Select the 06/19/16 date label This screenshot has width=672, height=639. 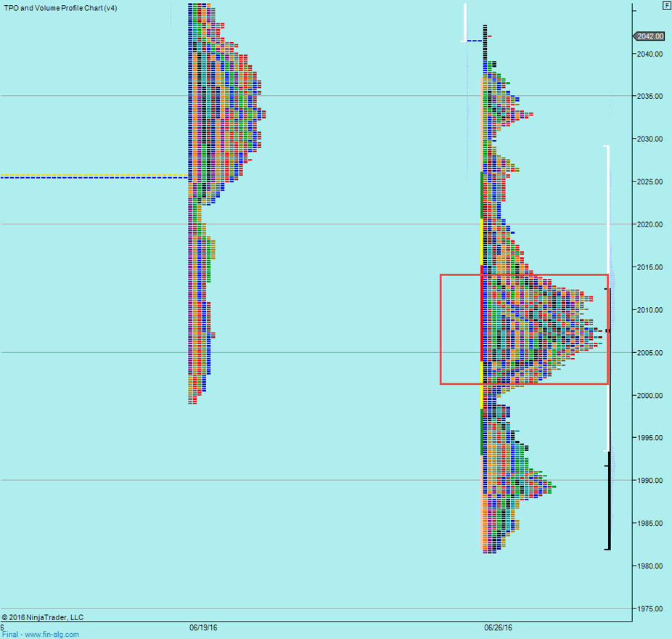pos(204,627)
